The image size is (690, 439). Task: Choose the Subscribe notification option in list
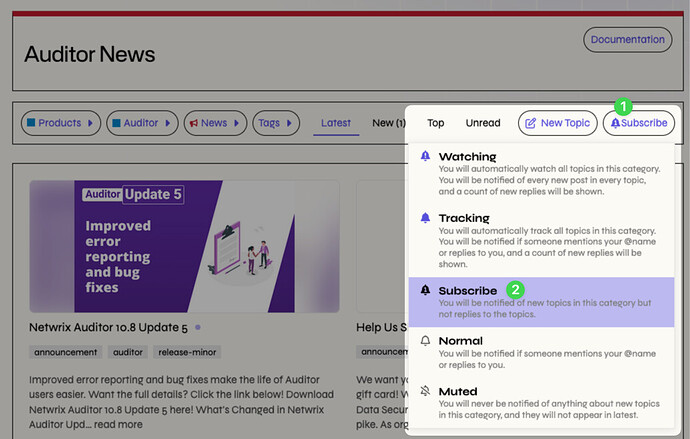[541, 302]
